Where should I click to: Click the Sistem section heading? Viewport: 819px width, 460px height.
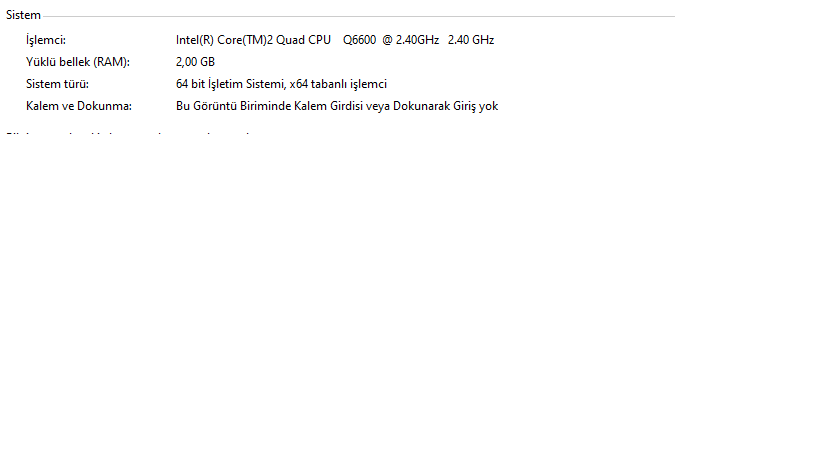point(23,15)
